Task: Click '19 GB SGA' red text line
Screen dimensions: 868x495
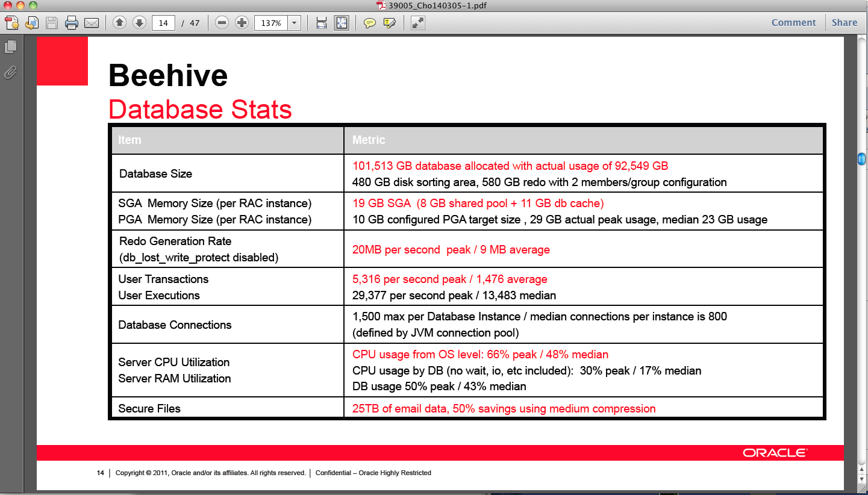Action: tap(478, 203)
